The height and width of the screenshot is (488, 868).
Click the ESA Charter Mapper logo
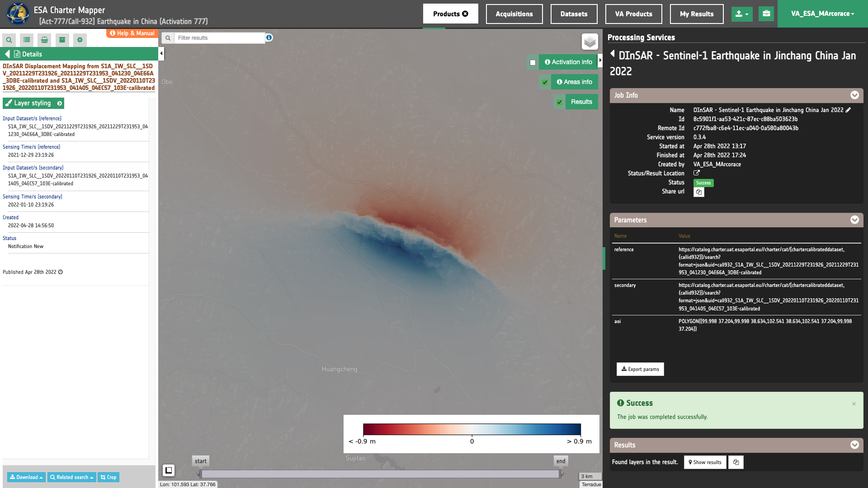17,14
